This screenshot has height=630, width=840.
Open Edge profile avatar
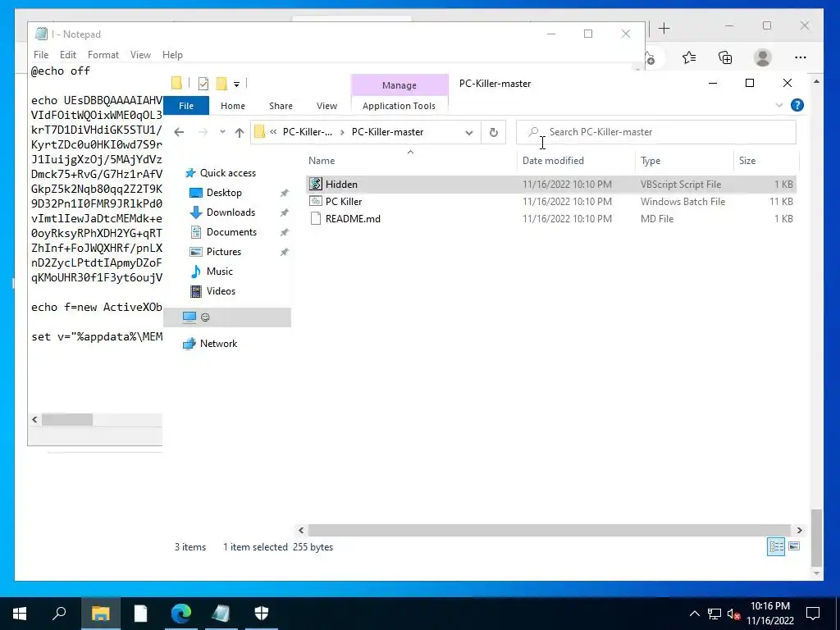pyautogui.click(x=762, y=57)
